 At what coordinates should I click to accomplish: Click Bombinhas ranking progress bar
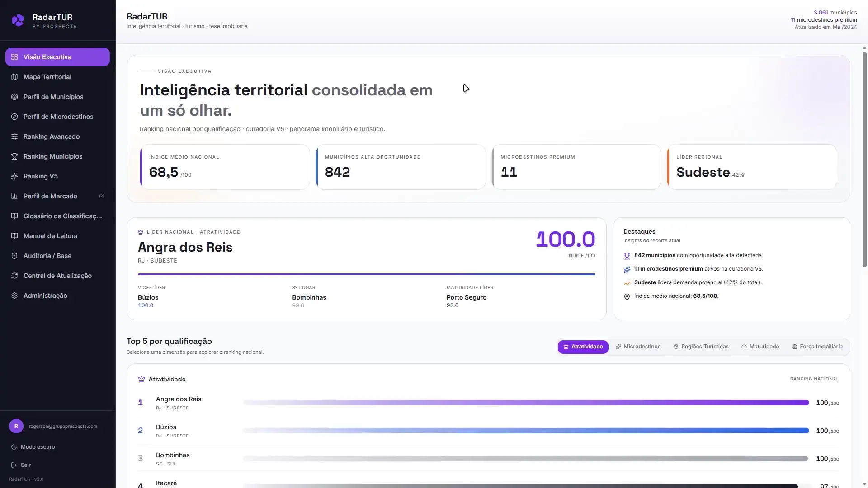[525, 459]
